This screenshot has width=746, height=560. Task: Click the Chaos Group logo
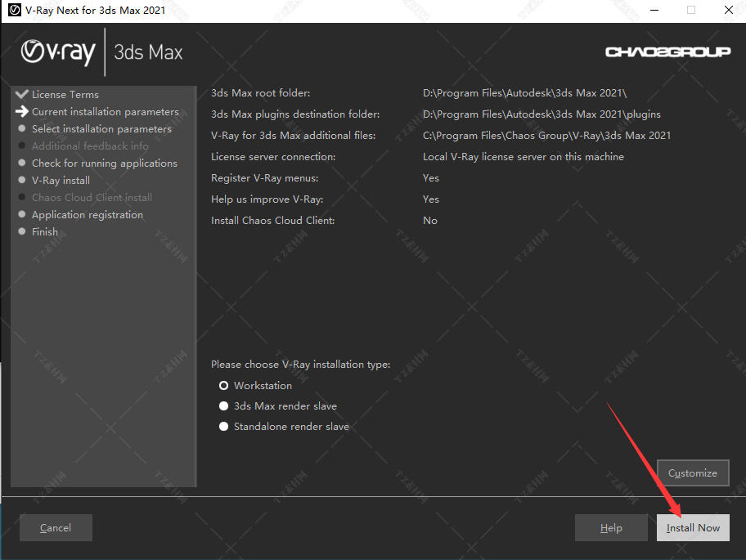(667, 52)
